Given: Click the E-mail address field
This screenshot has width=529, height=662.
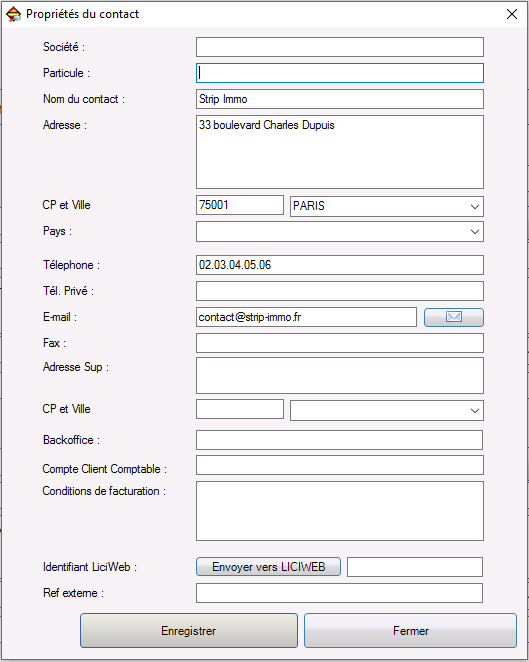Looking at the screenshot, I should click(306, 317).
